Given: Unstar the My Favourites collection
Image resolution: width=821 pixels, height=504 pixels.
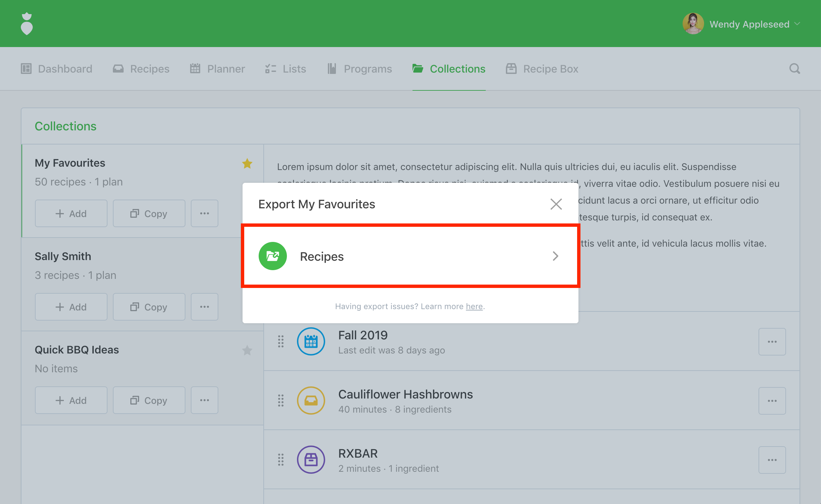Looking at the screenshot, I should [x=247, y=164].
